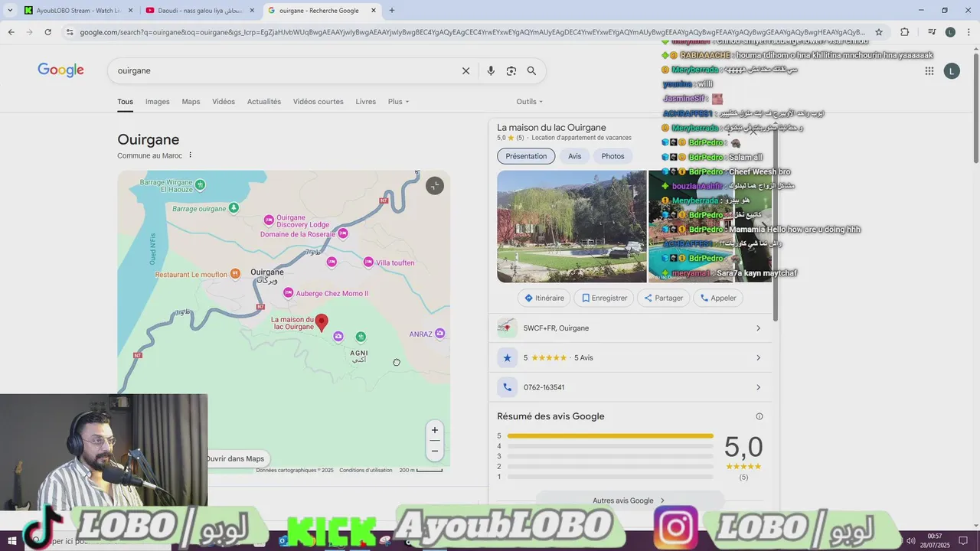Clear the search box with the X icon
Screen dimensions: 980x551
465,70
